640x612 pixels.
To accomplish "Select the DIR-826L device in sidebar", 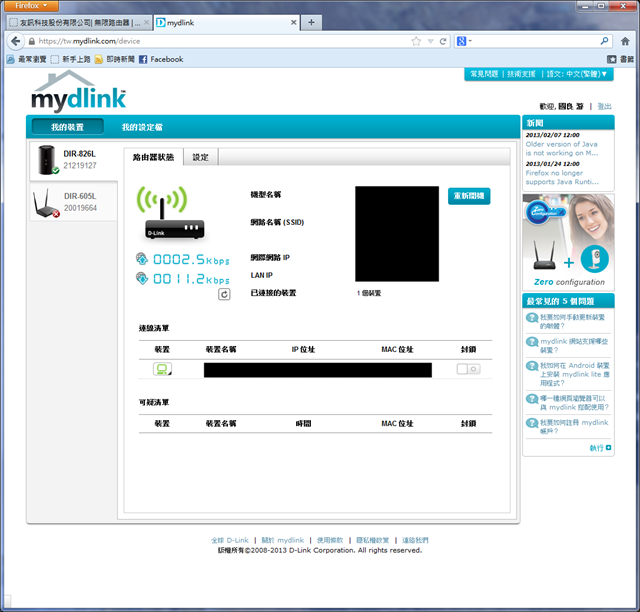I will [x=73, y=160].
